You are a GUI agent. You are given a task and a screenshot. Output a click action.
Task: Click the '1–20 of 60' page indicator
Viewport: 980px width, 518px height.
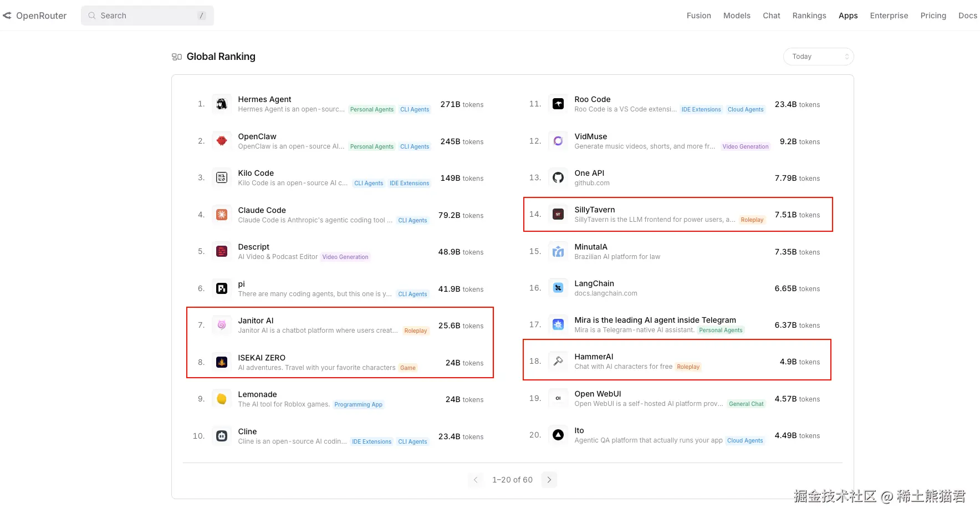tap(512, 480)
